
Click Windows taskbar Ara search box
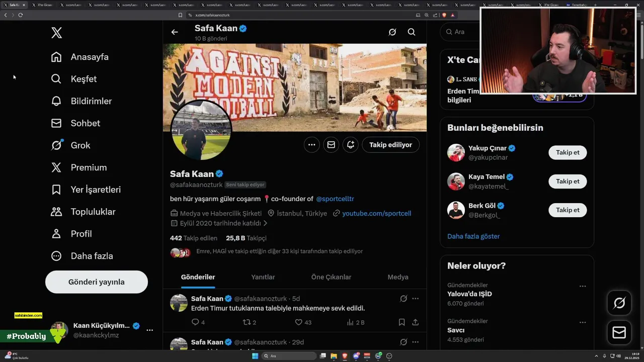click(290, 356)
